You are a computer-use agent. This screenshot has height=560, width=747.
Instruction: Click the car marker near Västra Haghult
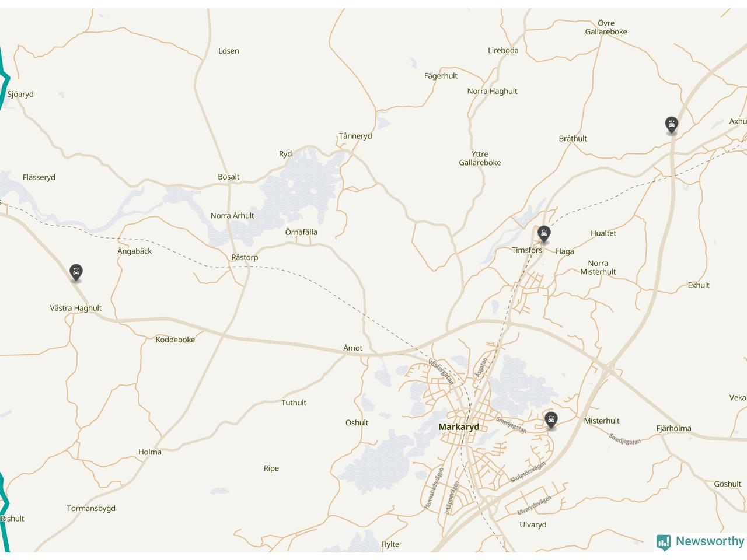(x=76, y=272)
